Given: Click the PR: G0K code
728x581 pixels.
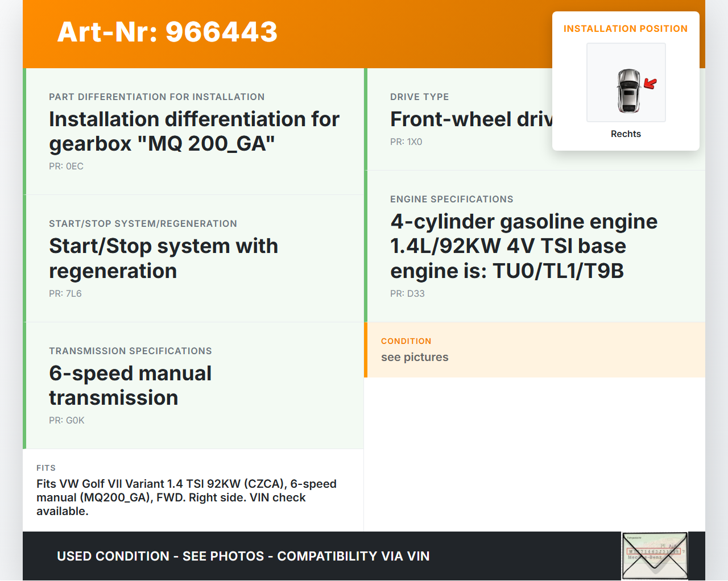Looking at the screenshot, I should tap(67, 421).
